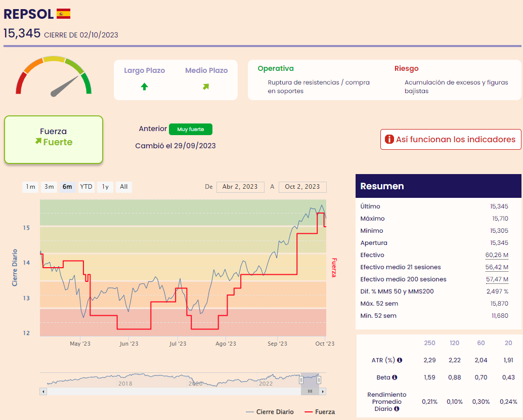Image resolution: width=523 pixels, height=420 pixels.
Task: Click the Sep '23 axis label
Action: pos(277,344)
